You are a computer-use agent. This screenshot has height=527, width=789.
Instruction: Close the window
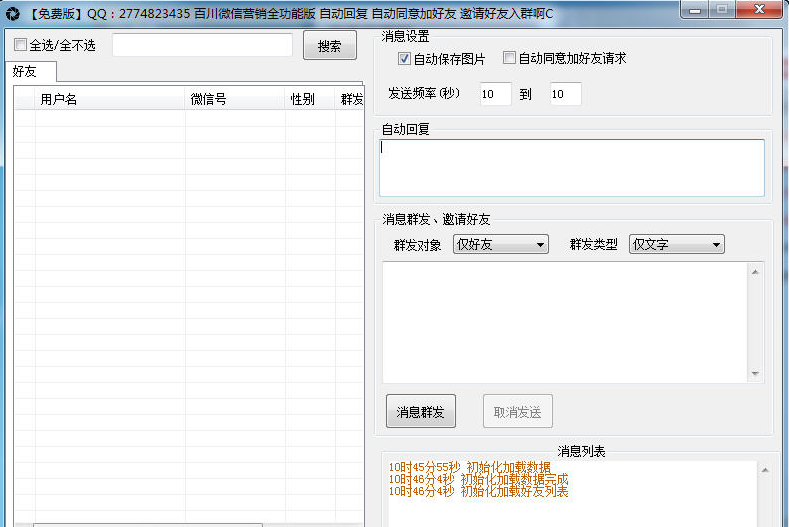coord(759,10)
